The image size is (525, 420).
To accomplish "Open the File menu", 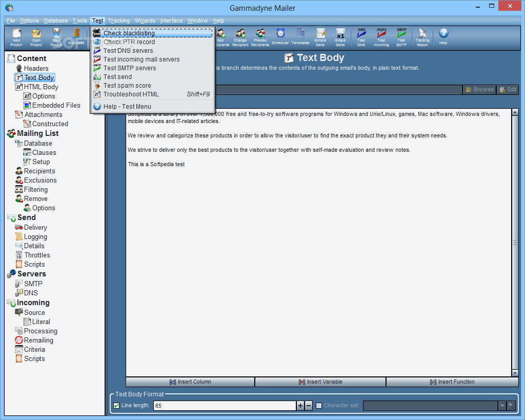I will pos(11,21).
